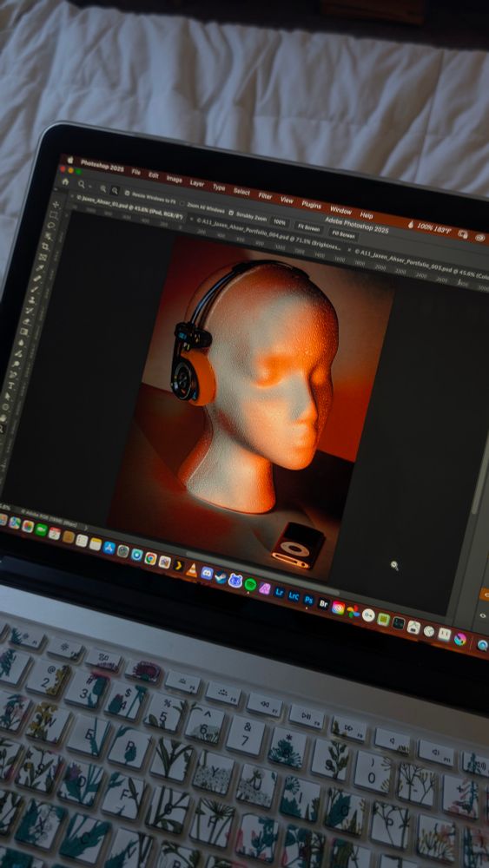Open Spotify from the Dock

click(250, 584)
